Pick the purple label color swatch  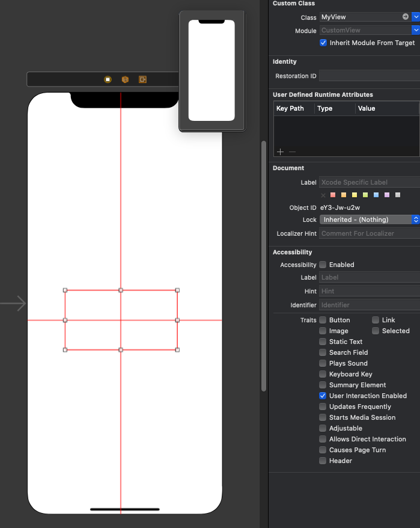pos(387,195)
